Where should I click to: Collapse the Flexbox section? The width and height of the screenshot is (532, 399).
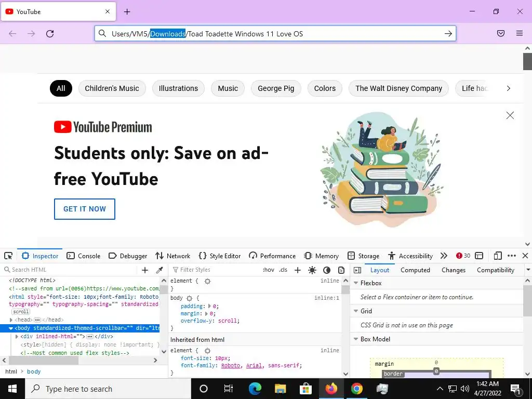pos(356,283)
